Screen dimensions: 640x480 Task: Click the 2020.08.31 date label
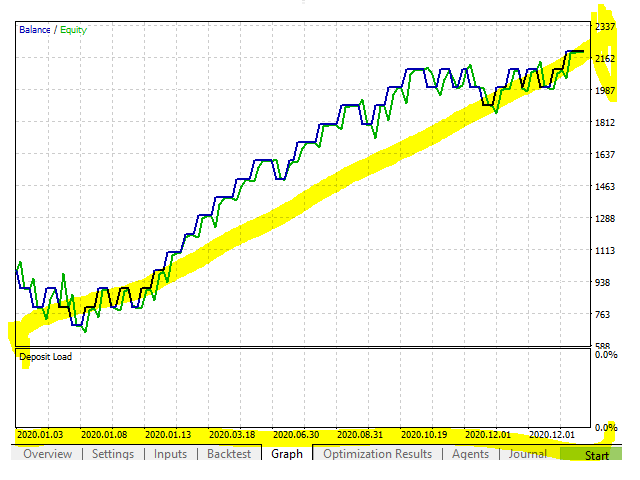[x=360, y=435]
